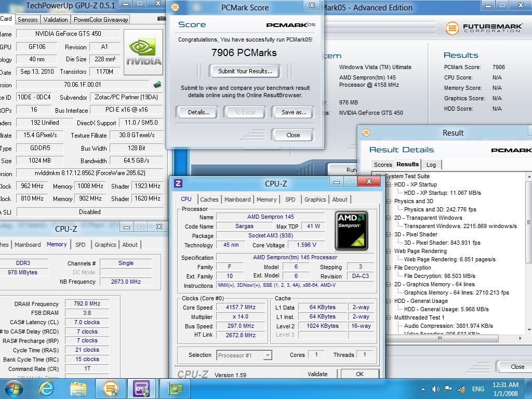The height and width of the screenshot is (399, 532).
Task: Open Windows Explorer from the taskbar
Action: coord(78,389)
